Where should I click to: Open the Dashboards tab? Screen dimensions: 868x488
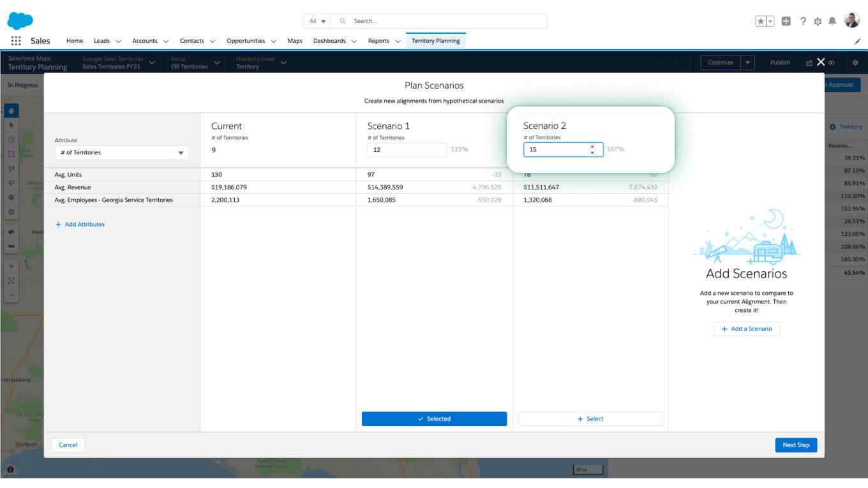[x=329, y=41]
